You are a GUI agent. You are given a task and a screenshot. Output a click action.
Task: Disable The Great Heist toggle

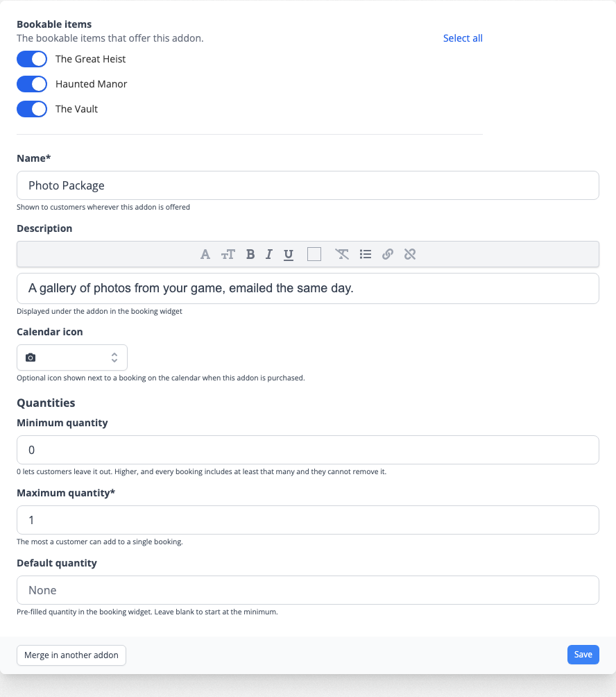click(x=32, y=59)
